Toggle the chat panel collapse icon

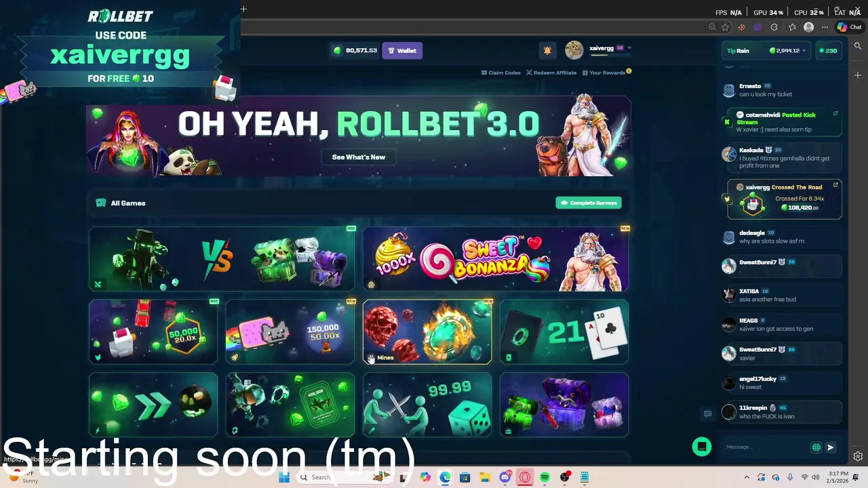coord(707,414)
